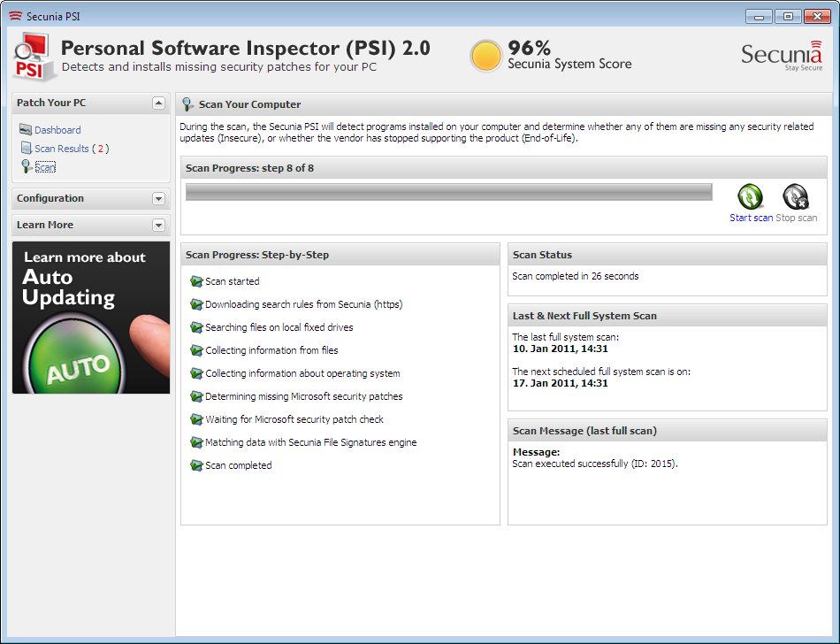This screenshot has width=840, height=644.
Task: Click last scan date '10. Jan 2011, 14:31'
Action: (561, 349)
